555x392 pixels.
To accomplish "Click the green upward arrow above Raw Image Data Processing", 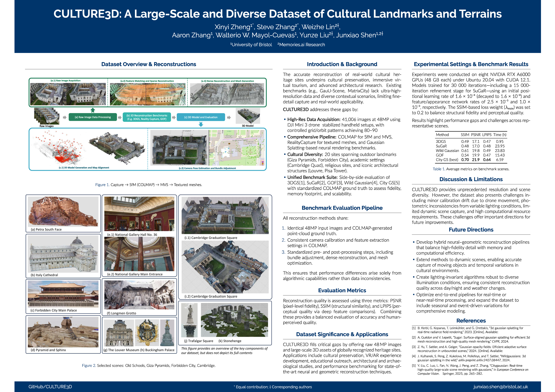I will pos(93,110).
